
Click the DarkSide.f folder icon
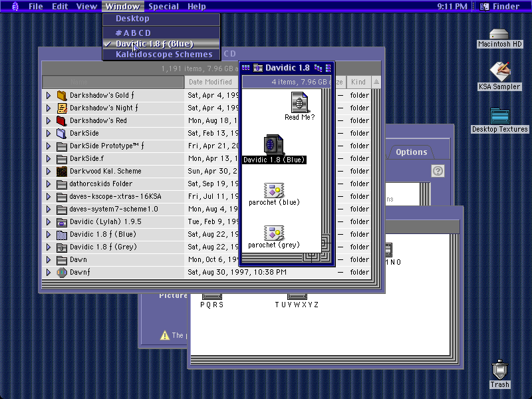tap(61, 158)
